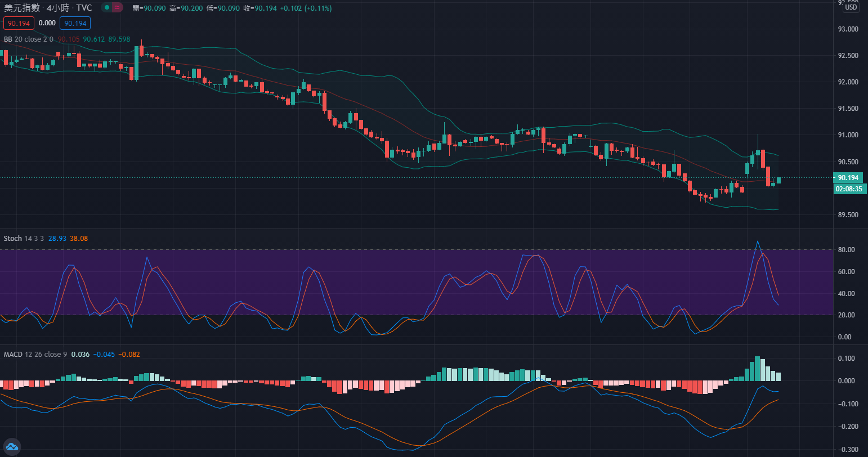Click the countdown timer 02:08:35 label
The width and height of the screenshot is (868, 457).
[x=849, y=189]
